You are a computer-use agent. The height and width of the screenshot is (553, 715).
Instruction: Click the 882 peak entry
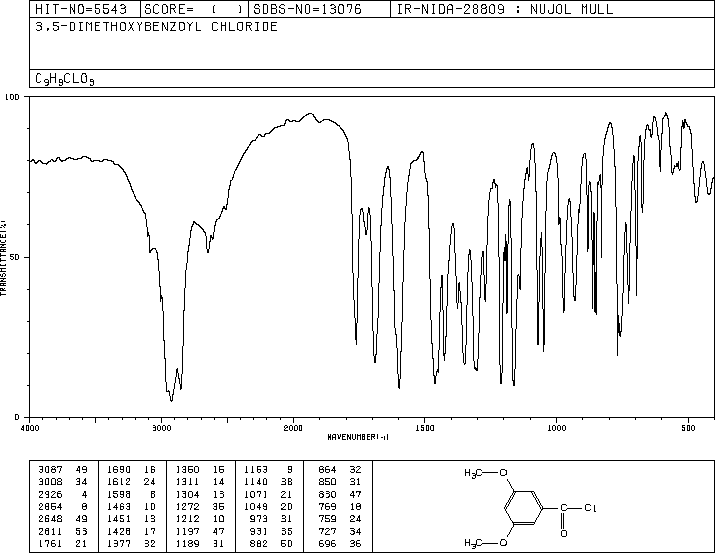pyautogui.click(x=271, y=544)
